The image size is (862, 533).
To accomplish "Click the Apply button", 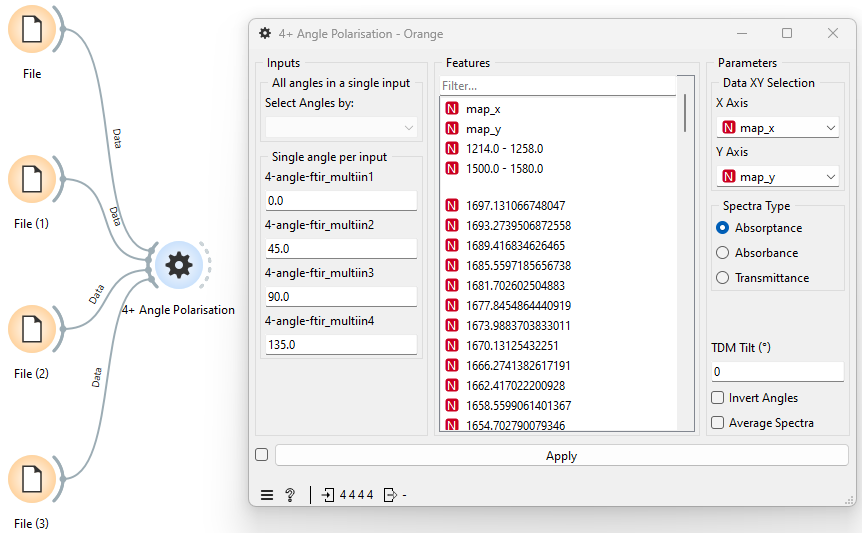I will [x=562, y=456].
